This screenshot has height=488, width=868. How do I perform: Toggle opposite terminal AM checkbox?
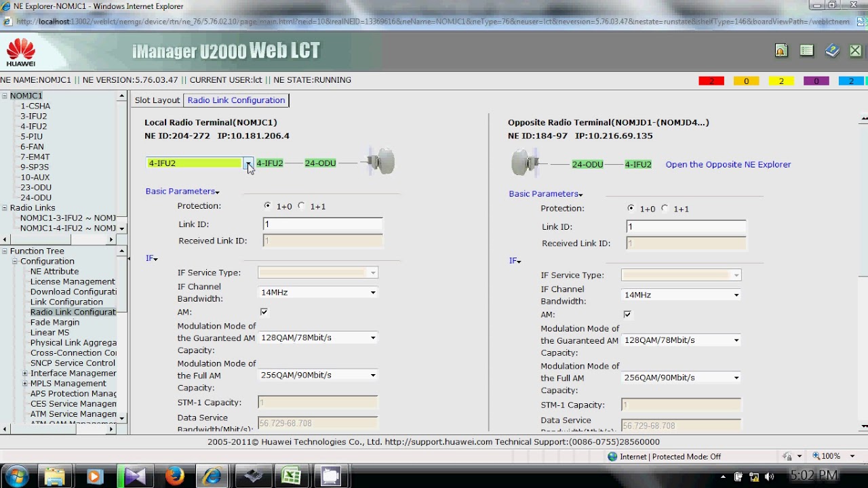pos(627,314)
